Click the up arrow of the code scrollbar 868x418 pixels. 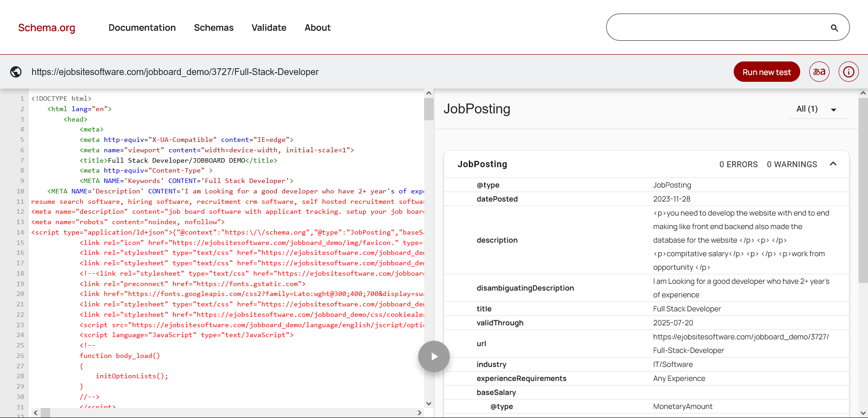pos(429,93)
